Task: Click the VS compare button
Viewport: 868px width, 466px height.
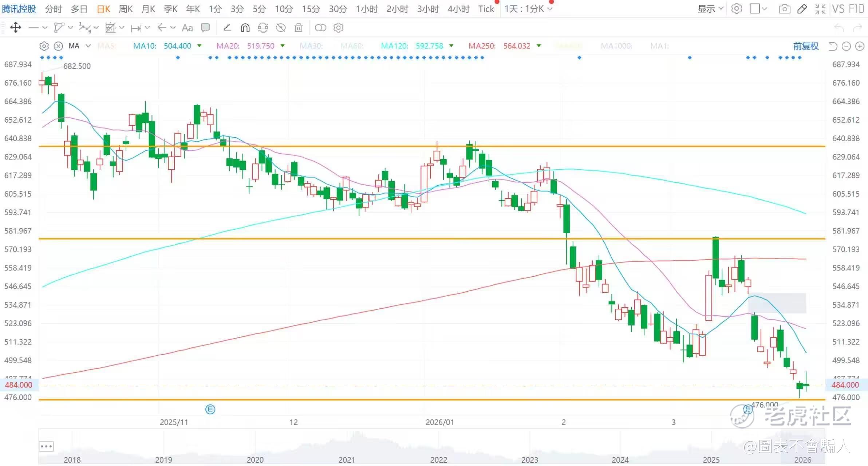Action: [838, 9]
